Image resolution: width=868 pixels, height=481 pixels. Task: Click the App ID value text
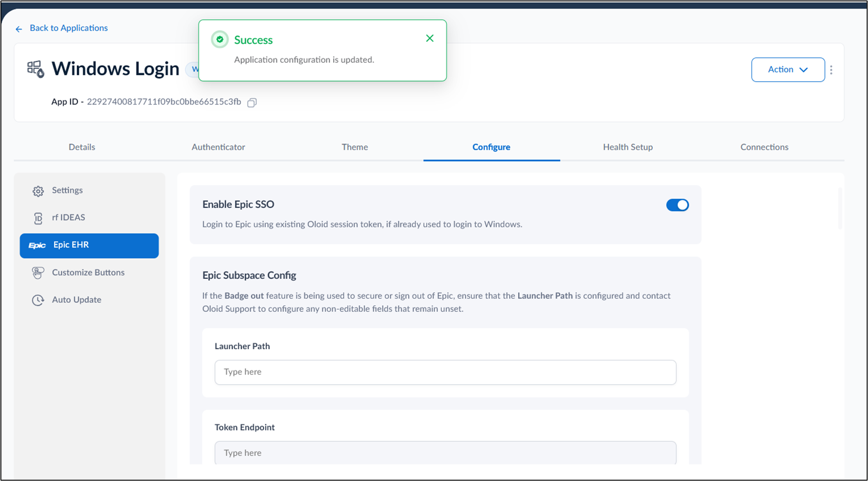164,102
